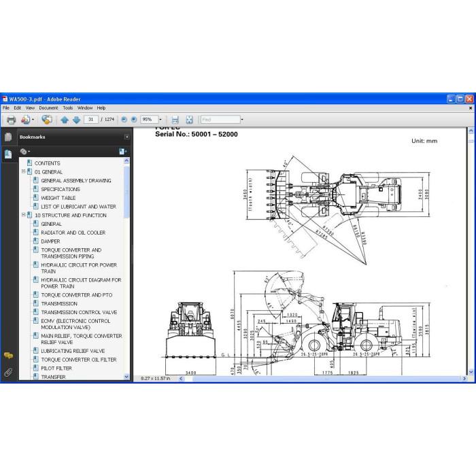Collapse the 10 STRUCTURE AND FUNCTION tree
This screenshot has width=476, height=476.
23,215
